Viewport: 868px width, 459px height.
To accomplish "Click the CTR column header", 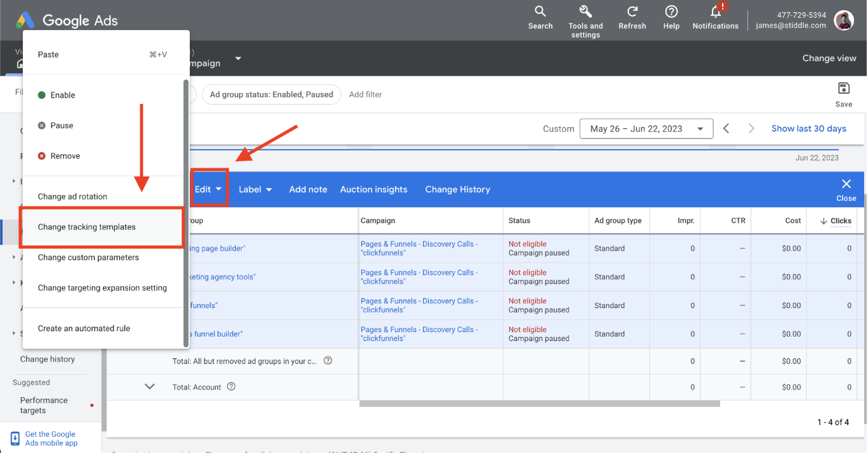I will [738, 221].
